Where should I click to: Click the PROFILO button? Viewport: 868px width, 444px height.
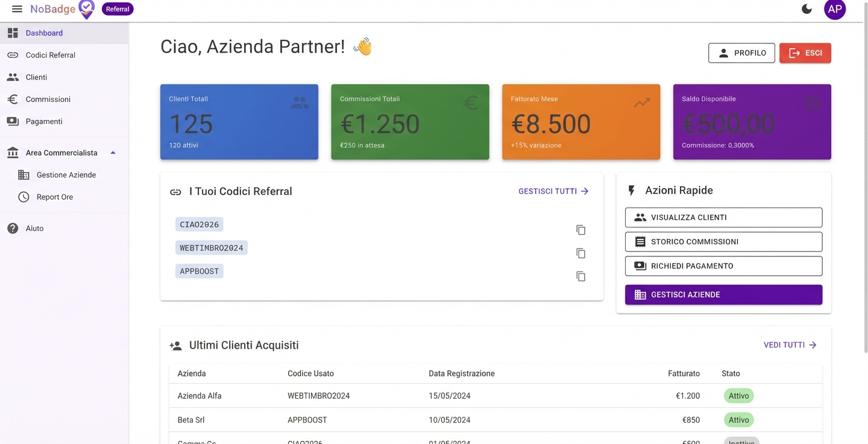pyautogui.click(x=741, y=53)
